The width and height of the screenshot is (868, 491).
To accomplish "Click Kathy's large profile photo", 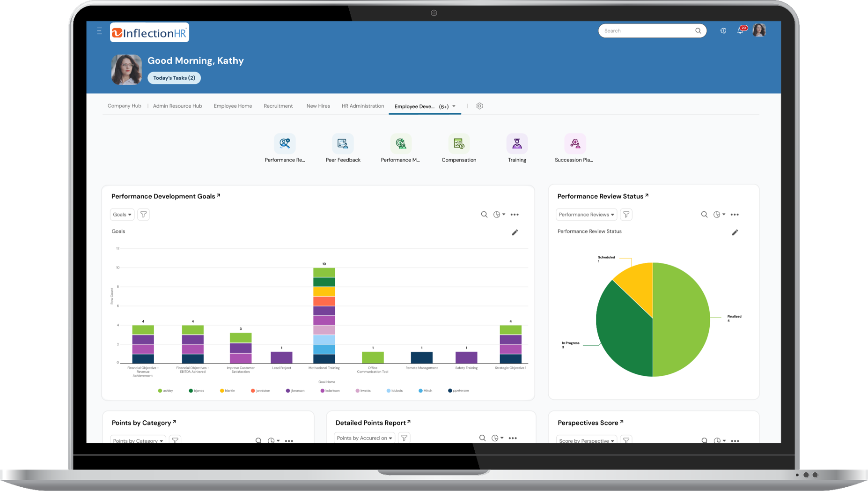I will point(126,69).
